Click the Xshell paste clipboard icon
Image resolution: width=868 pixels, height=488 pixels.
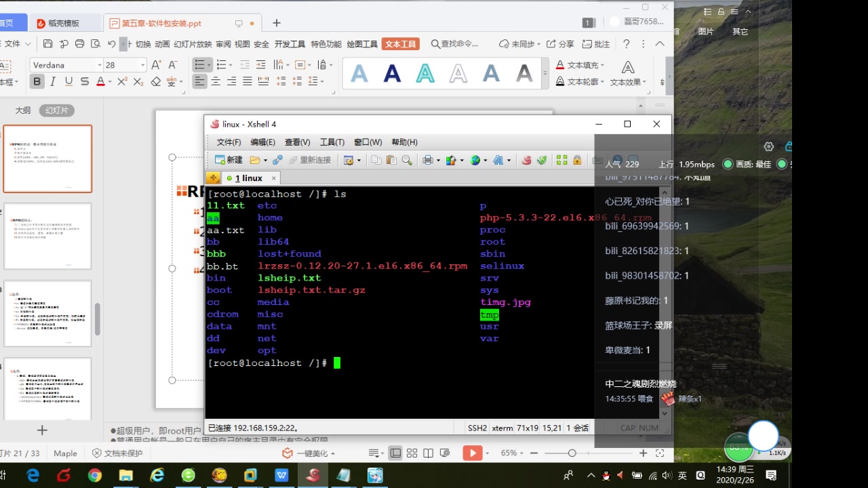[x=392, y=160]
